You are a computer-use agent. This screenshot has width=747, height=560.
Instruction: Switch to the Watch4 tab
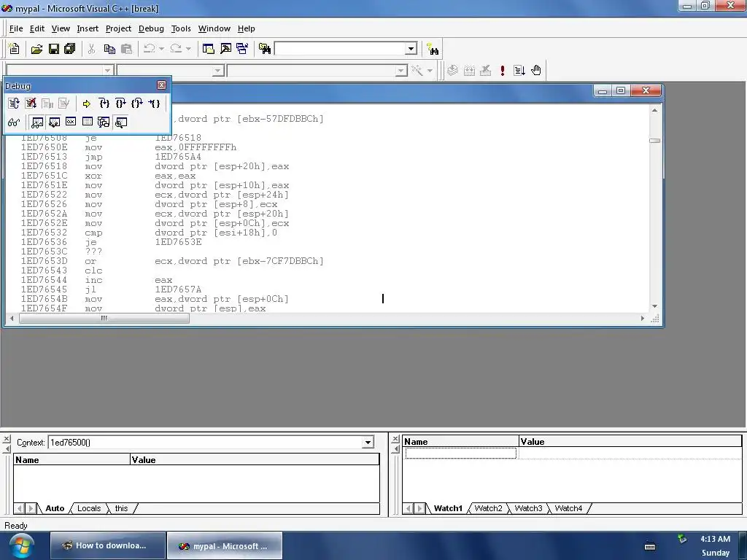pyautogui.click(x=568, y=508)
